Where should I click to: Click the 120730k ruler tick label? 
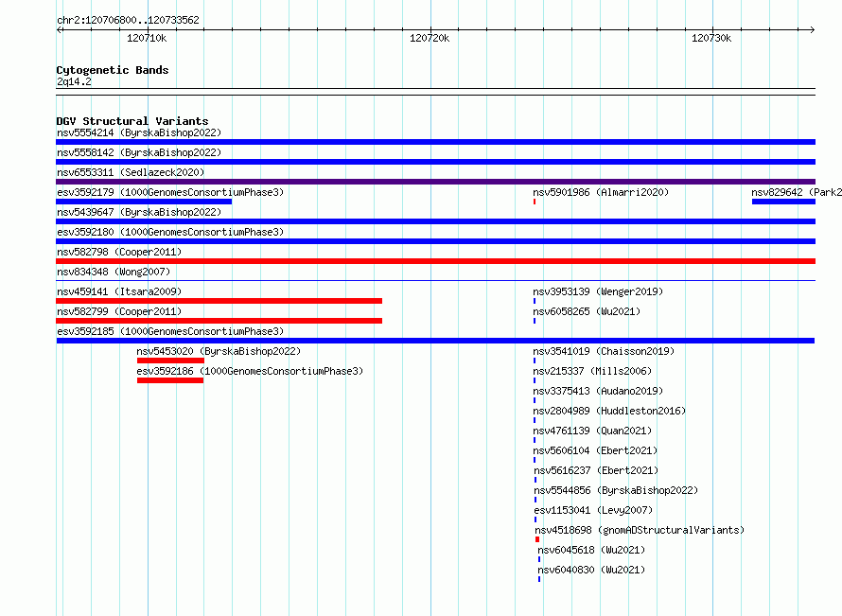click(x=711, y=38)
